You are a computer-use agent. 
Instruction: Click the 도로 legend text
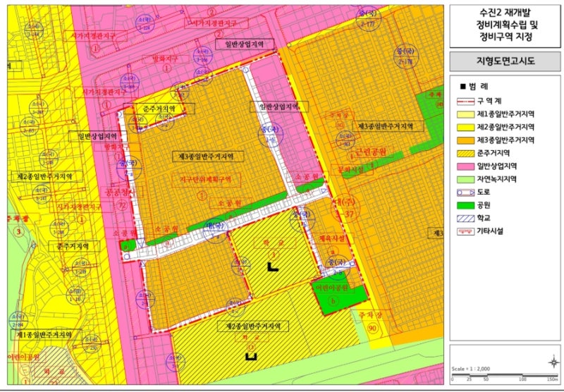click(484, 192)
